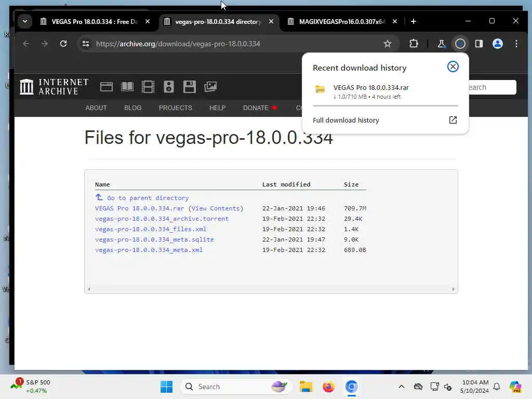Open the Images icon
Image resolution: width=532 pixels, height=399 pixels.
coord(210,87)
